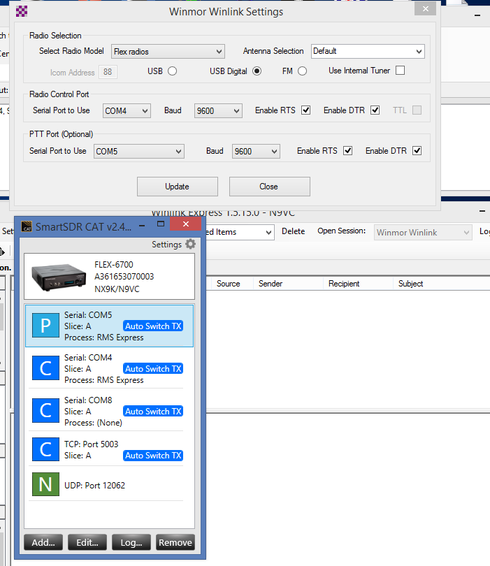The image size is (490, 566).
Task: Sort by Subject column header
Action: (411, 284)
